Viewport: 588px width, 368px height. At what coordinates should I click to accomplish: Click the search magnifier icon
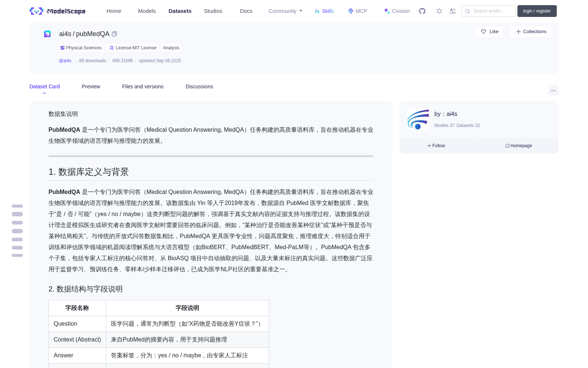point(467,11)
